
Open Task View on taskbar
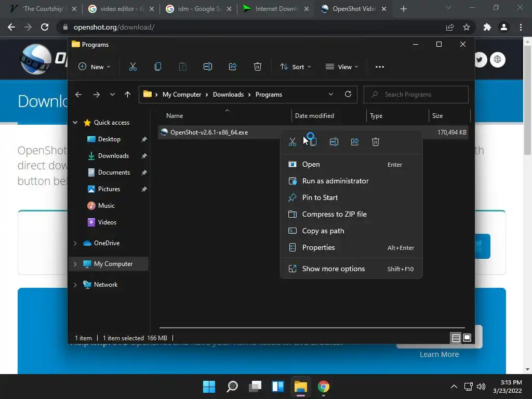point(255,387)
